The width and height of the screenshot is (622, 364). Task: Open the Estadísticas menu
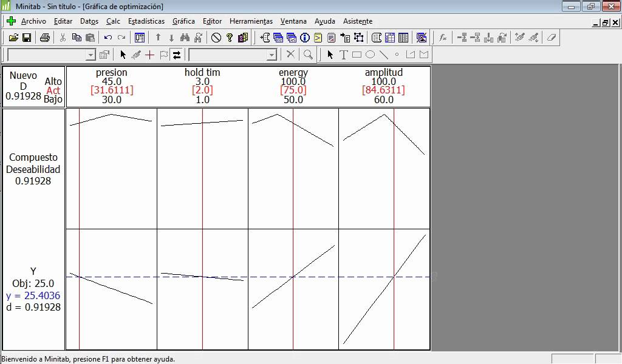click(146, 21)
